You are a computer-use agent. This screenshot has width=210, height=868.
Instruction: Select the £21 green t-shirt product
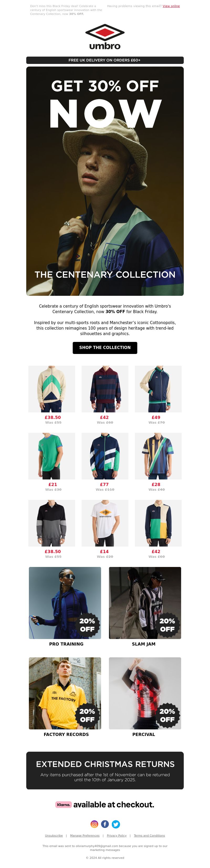coord(52,456)
